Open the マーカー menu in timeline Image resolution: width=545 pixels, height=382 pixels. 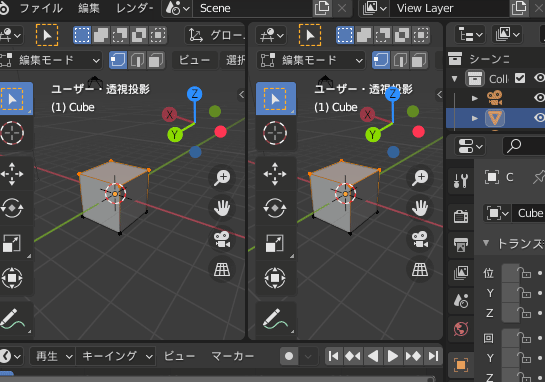point(232,356)
